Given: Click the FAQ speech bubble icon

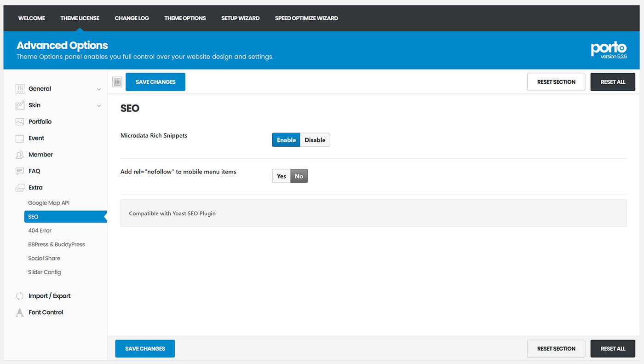Looking at the screenshot, I should (x=20, y=171).
